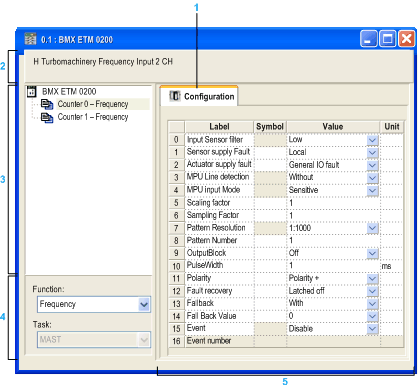Click the 'H Turbomachinery Frequency Input 2 CH' description
Viewport: 418px width, 389px height.
pos(103,62)
